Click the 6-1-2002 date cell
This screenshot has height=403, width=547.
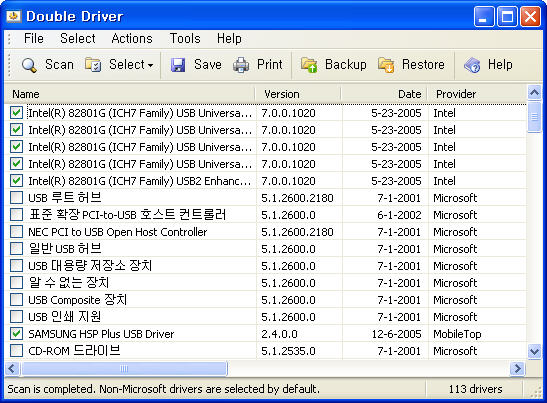pos(399,215)
